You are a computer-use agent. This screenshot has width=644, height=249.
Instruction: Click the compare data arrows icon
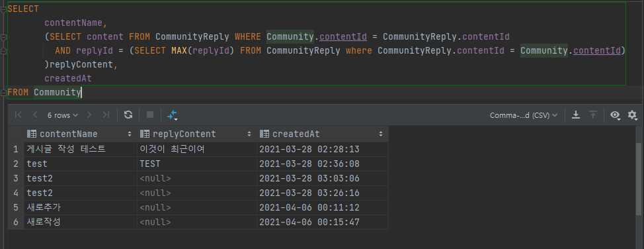click(x=172, y=115)
